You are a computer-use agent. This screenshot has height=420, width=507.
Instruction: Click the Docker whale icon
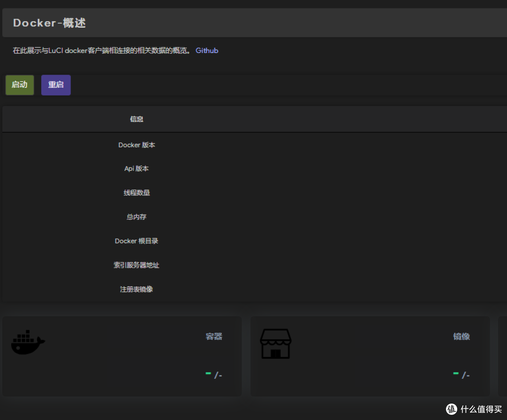pos(28,343)
